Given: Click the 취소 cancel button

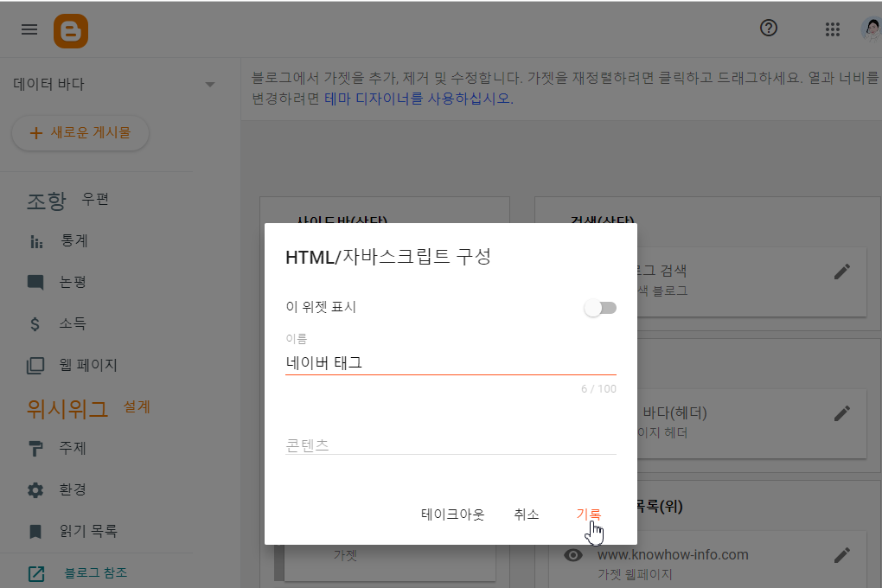Looking at the screenshot, I should coord(527,514).
